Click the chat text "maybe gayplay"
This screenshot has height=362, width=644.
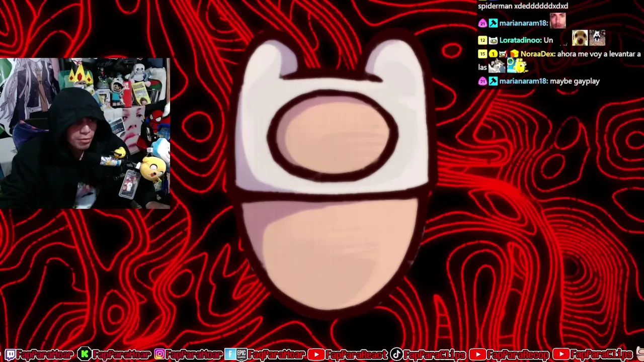575,81
